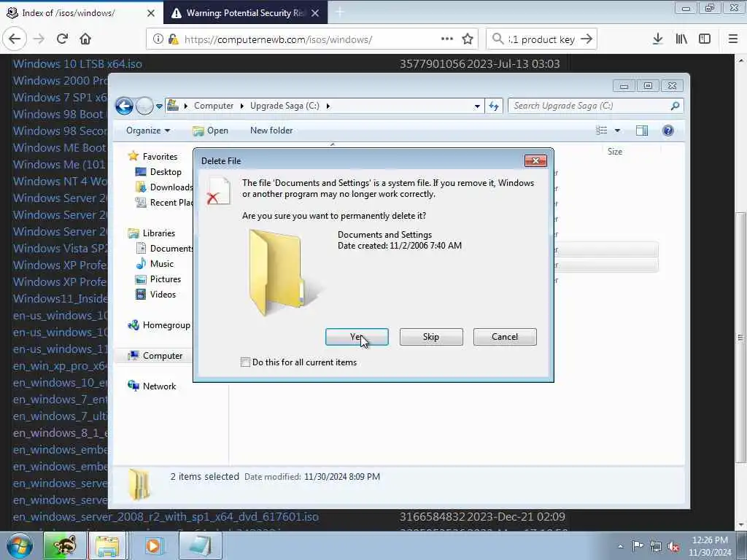Open the Explorer recent pages dropdown arrow
This screenshot has height=560, width=747.
coord(159,106)
